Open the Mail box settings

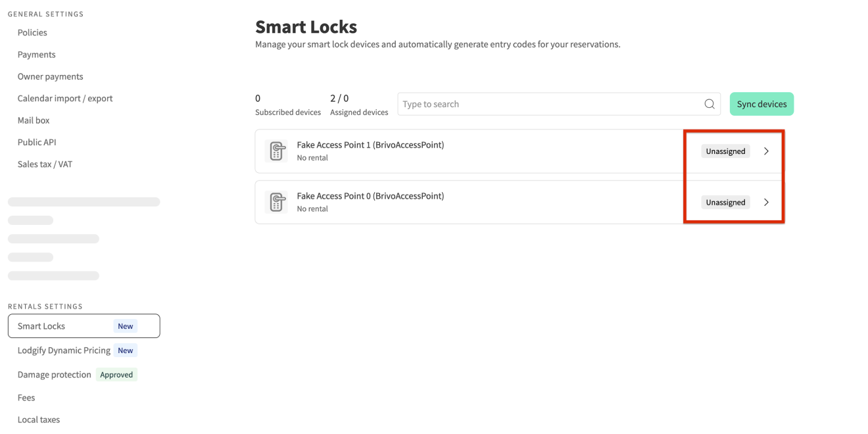point(34,120)
